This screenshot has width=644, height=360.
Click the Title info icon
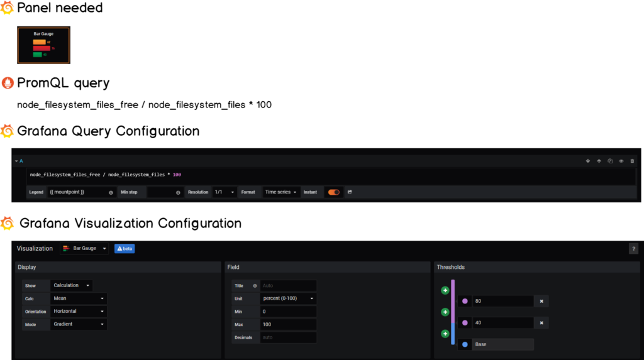pyautogui.click(x=255, y=286)
